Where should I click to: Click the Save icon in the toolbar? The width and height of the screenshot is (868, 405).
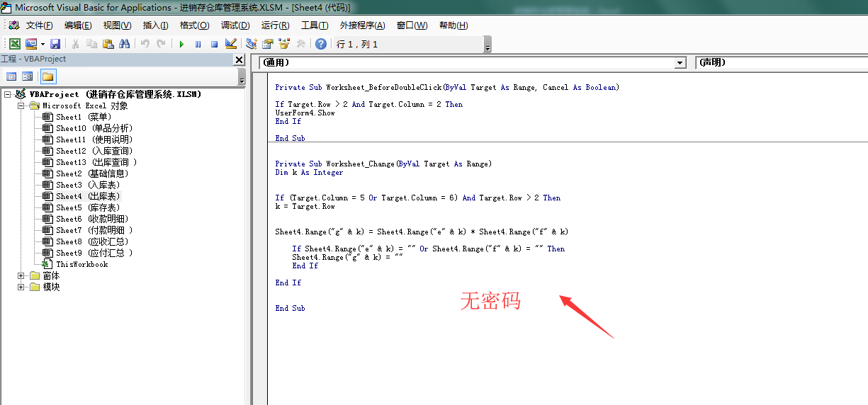[55, 44]
